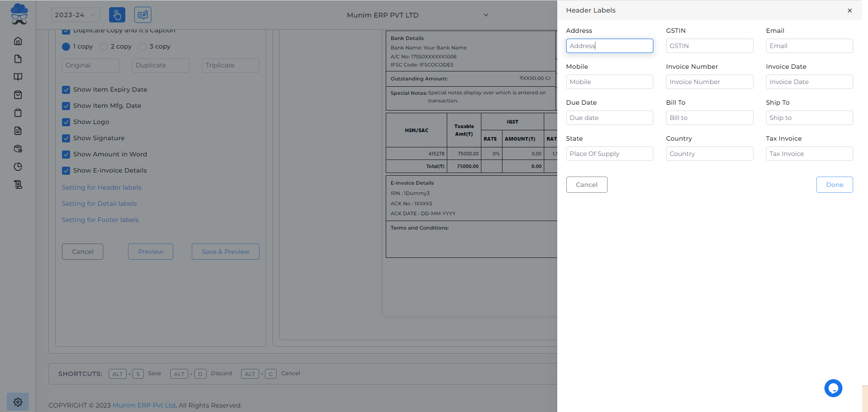Click the pie chart reports icon
The height and width of the screenshot is (412, 868).
[18, 167]
